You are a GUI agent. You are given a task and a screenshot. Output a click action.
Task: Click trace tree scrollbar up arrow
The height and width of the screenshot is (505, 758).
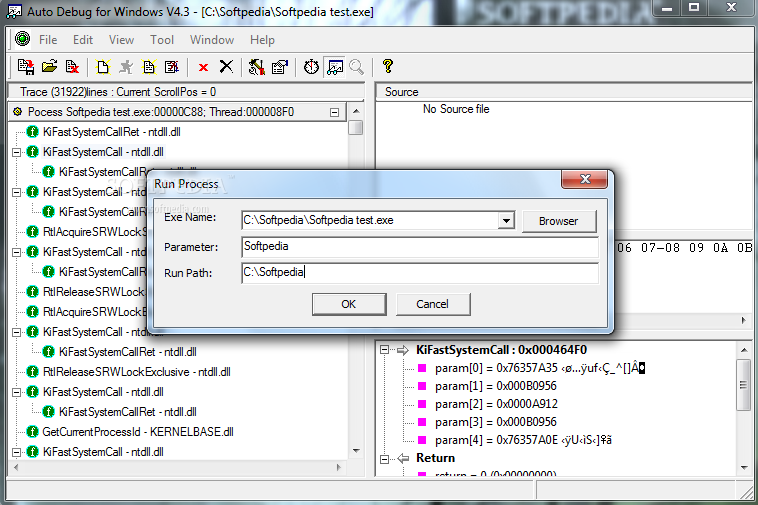[x=356, y=111]
